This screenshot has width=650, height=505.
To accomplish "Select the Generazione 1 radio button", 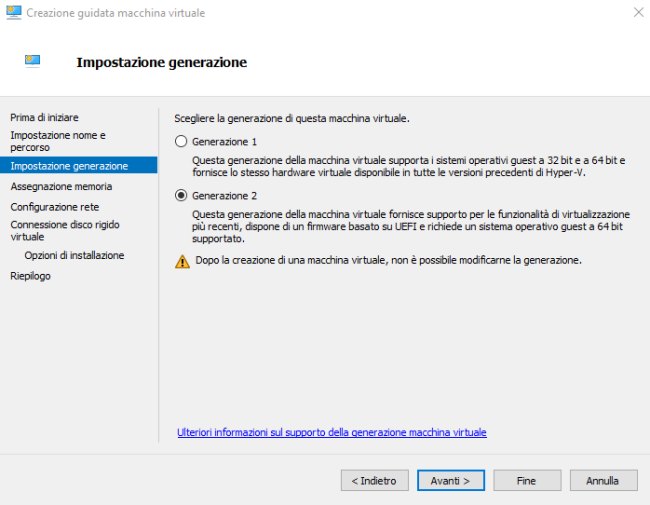I will 181,141.
